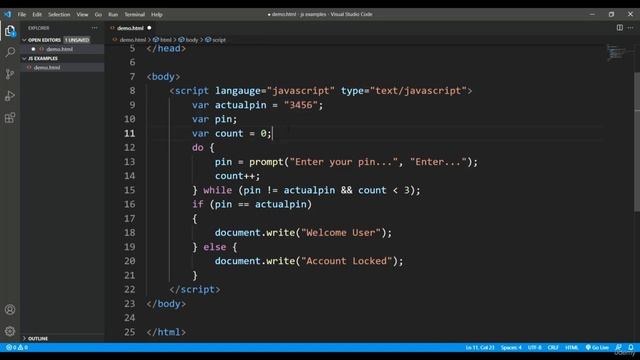This screenshot has height=360, width=640.
Task: Change encoding via UTF-8 indicator
Action: coord(534,347)
